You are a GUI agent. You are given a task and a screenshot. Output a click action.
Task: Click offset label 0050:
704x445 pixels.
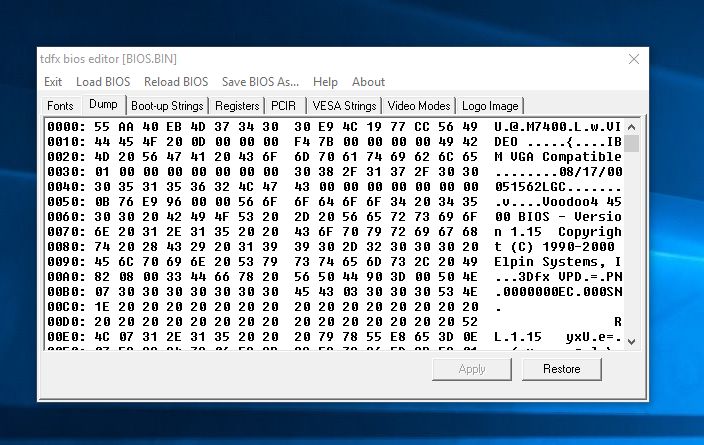point(66,202)
